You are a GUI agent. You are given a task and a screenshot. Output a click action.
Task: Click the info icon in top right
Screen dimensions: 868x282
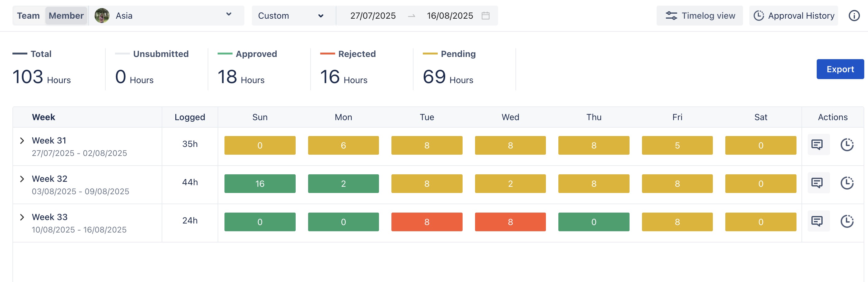click(854, 16)
